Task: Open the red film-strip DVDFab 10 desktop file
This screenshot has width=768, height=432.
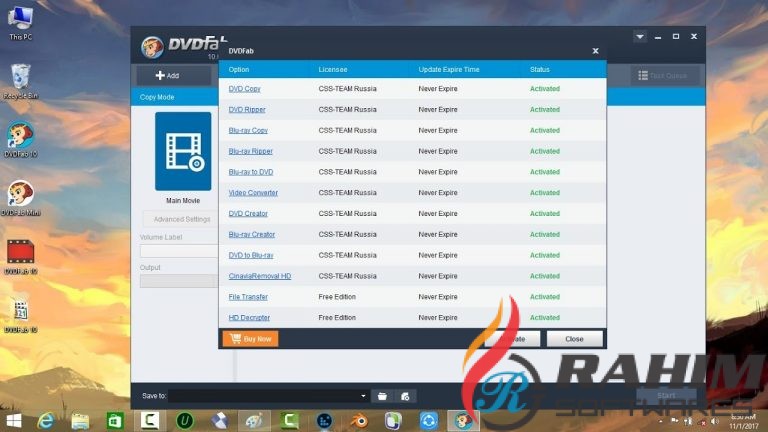Action: pos(21,257)
